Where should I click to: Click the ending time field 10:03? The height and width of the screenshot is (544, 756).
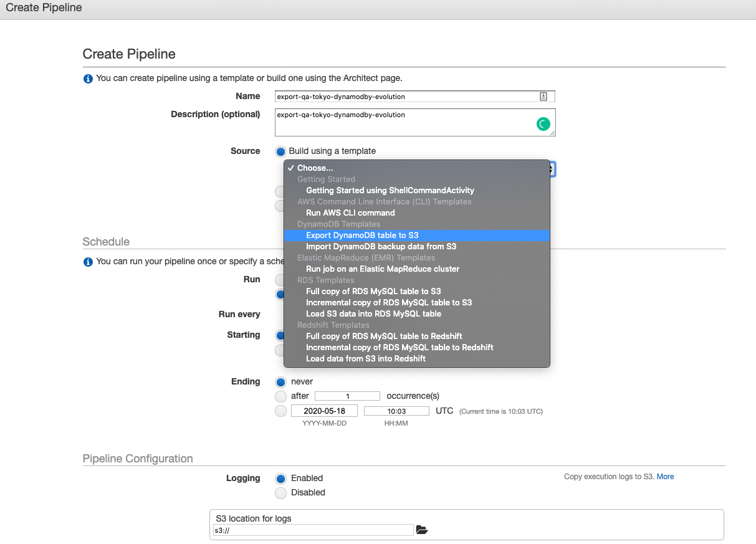pos(396,411)
